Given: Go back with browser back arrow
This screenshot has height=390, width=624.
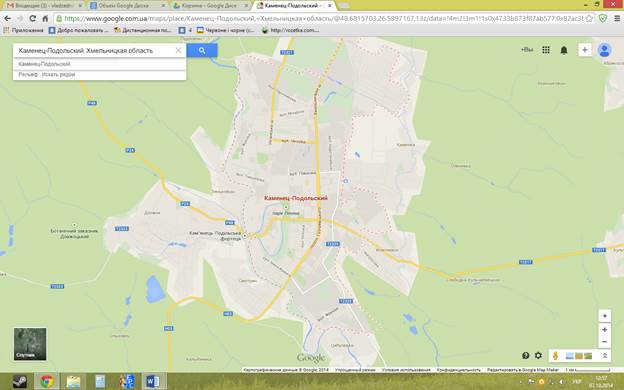Looking at the screenshot, I should (x=7, y=19).
